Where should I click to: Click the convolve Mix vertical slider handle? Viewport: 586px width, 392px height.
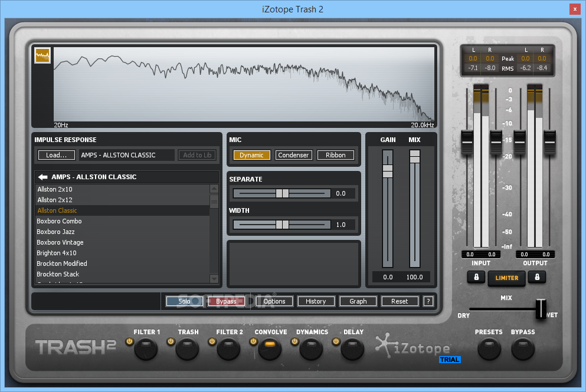tap(415, 156)
